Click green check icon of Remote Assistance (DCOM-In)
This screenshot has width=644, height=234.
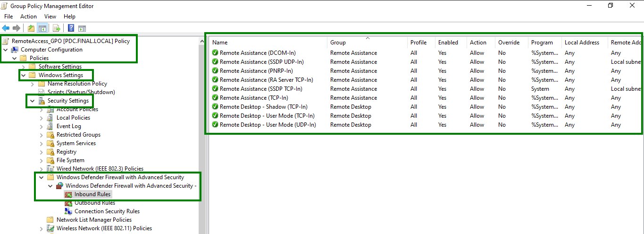tap(215, 53)
